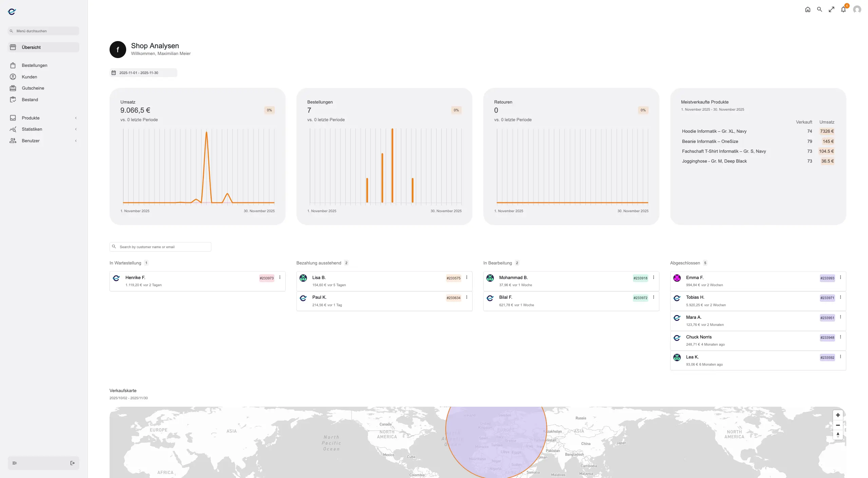This screenshot has height=478, width=868.
Task: Collapse sidebar with the menu toggle icon
Action: [x=15, y=463]
